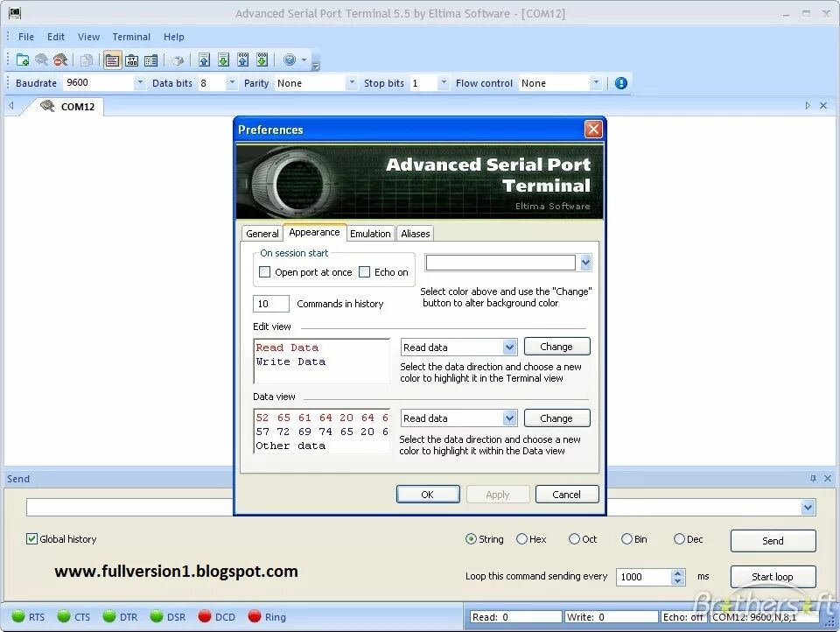
Task: Click the CTS green indicator
Action: 64,616
